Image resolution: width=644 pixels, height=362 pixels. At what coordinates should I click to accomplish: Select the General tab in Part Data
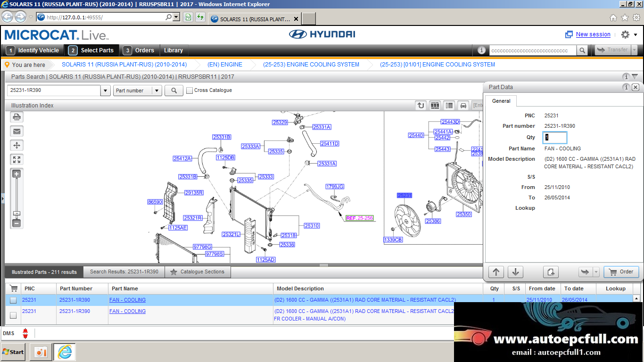tap(501, 101)
